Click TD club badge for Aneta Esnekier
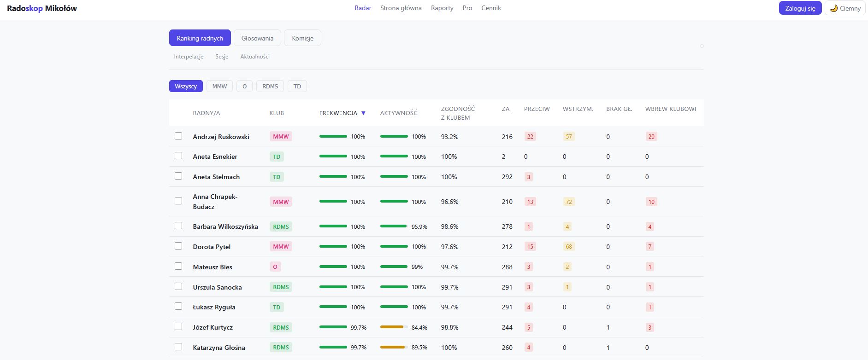 pyautogui.click(x=277, y=157)
